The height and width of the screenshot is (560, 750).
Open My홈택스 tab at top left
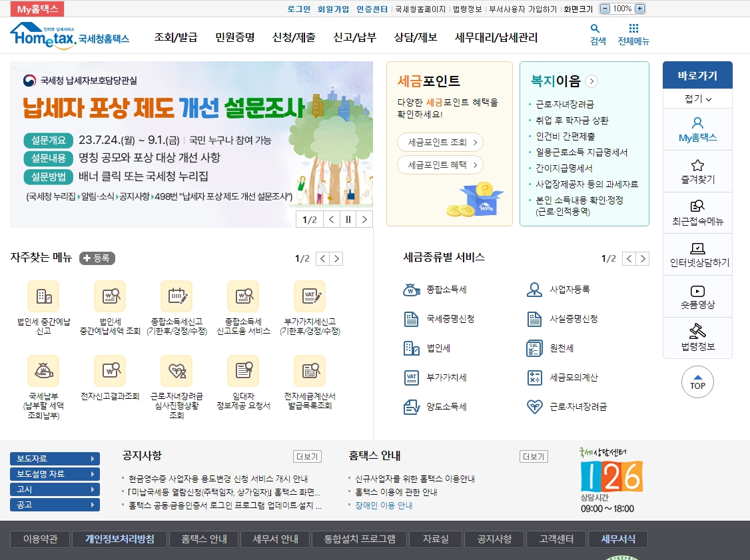click(37, 9)
